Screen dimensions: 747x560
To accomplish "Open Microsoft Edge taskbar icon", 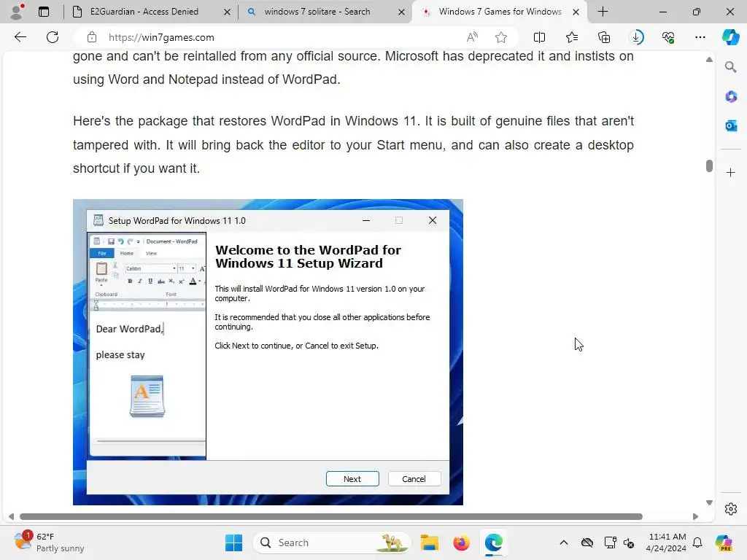I will [494, 542].
